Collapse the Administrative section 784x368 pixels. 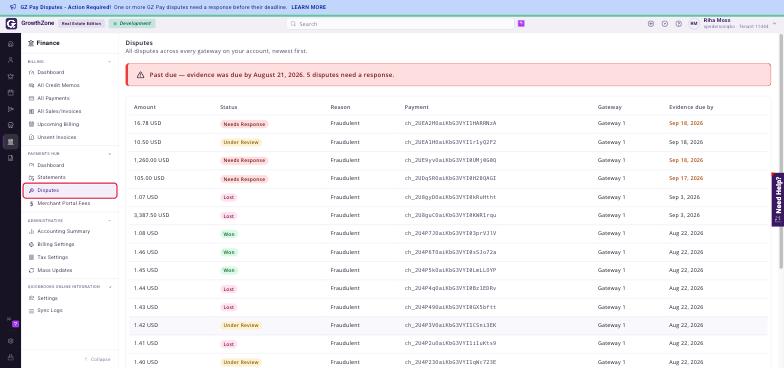(x=110, y=220)
